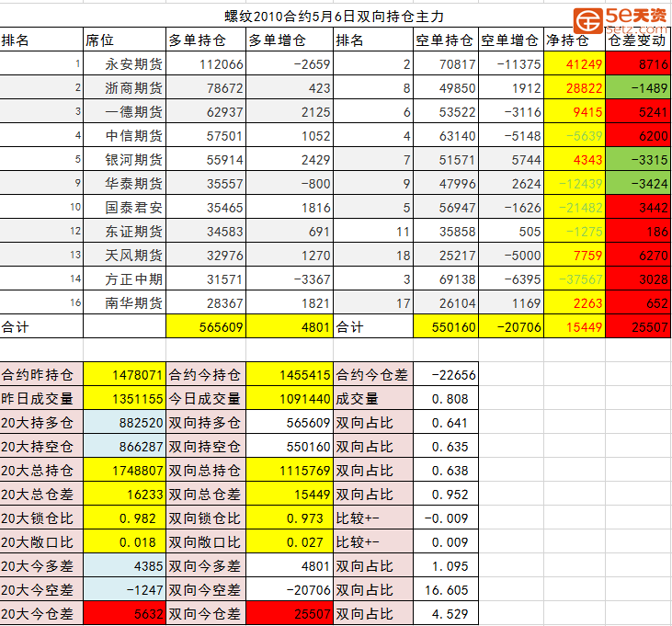The image size is (672, 626).
Task: Select value 882520
Action: tap(124, 423)
